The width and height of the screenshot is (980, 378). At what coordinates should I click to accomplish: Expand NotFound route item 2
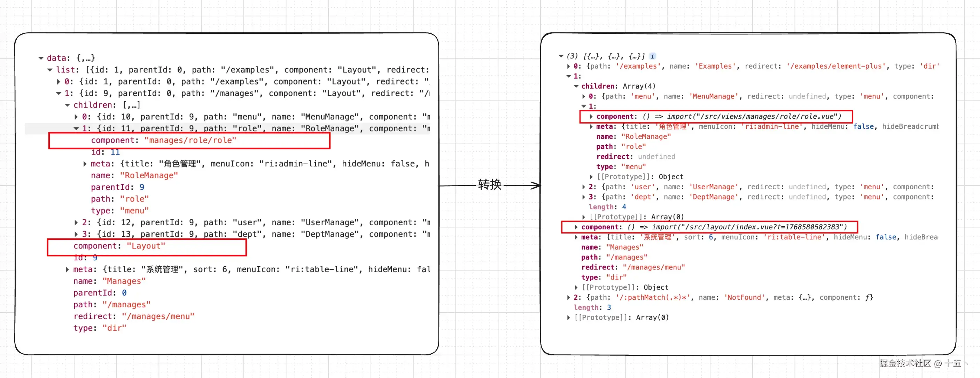(568, 297)
